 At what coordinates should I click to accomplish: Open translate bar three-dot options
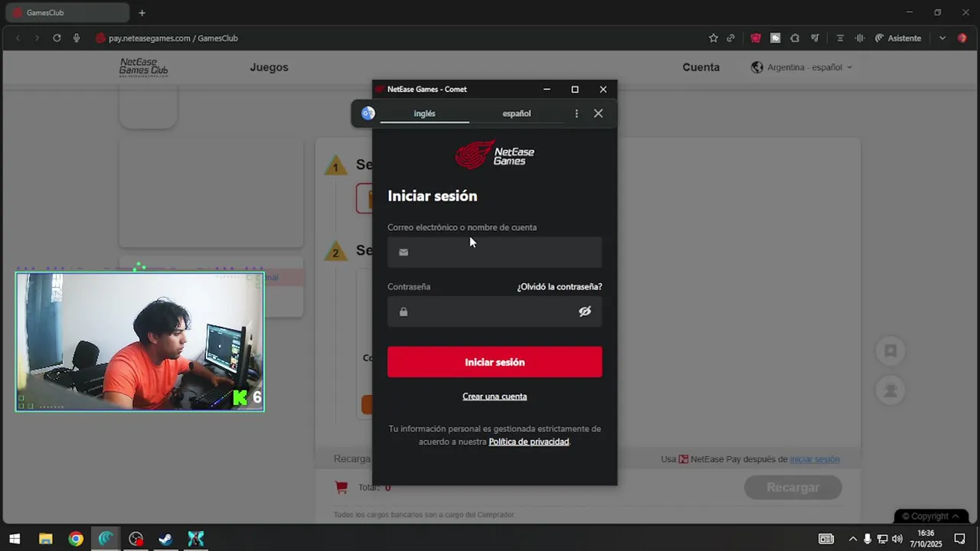tap(577, 113)
